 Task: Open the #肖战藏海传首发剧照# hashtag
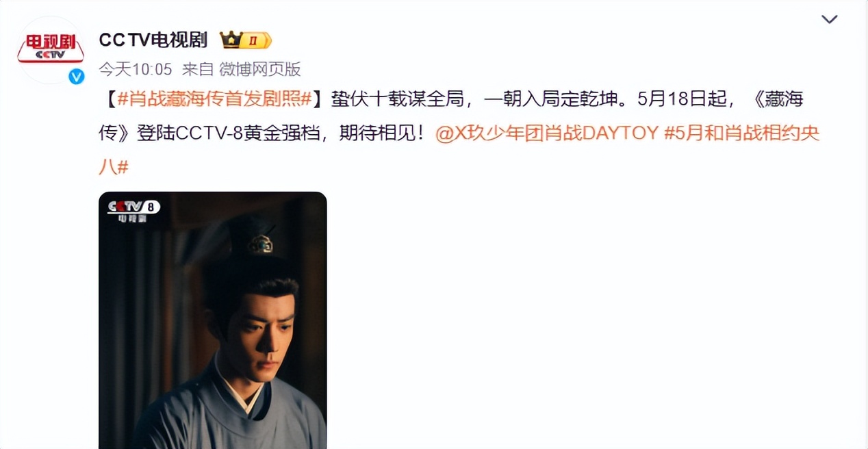point(214,99)
